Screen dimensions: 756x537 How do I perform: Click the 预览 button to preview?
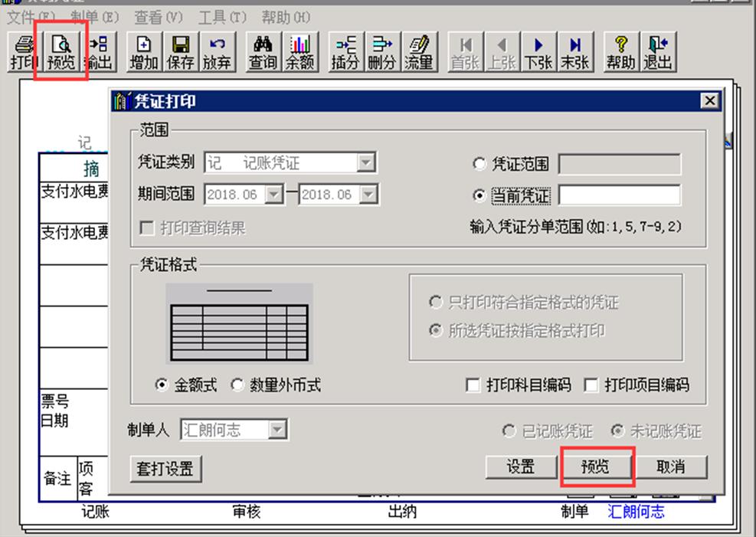click(597, 468)
